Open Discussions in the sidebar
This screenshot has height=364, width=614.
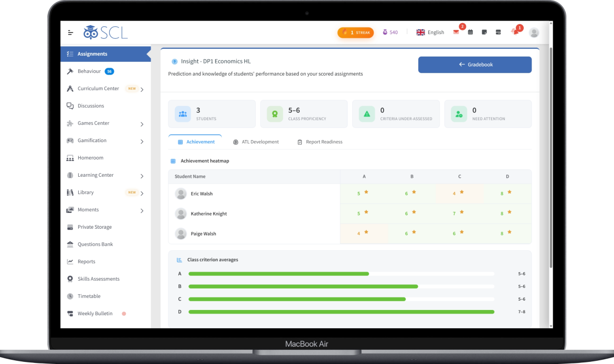pos(105,105)
